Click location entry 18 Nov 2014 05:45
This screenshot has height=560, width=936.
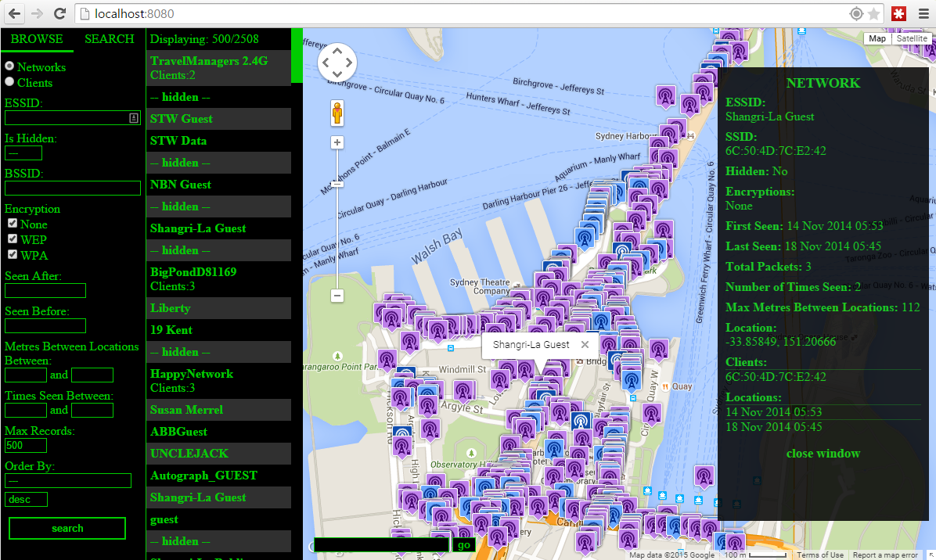tap(774, 427)
